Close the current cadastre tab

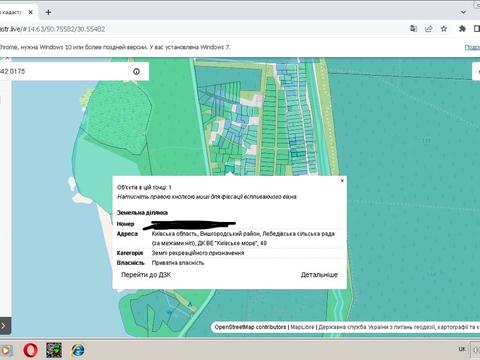[x=31, y=12]
